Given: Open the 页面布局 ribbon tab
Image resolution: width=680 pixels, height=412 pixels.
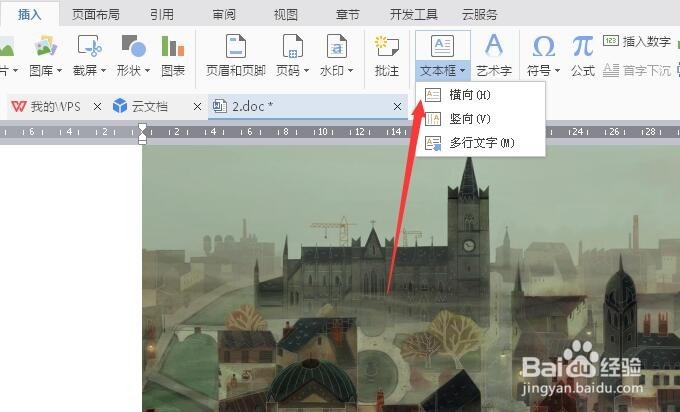Looking at the screenshot, I should coord(96,15).
